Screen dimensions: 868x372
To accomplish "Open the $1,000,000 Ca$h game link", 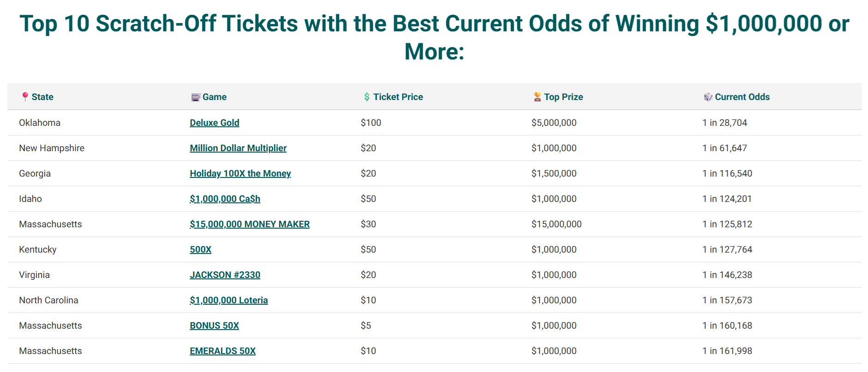I will 225,199.
